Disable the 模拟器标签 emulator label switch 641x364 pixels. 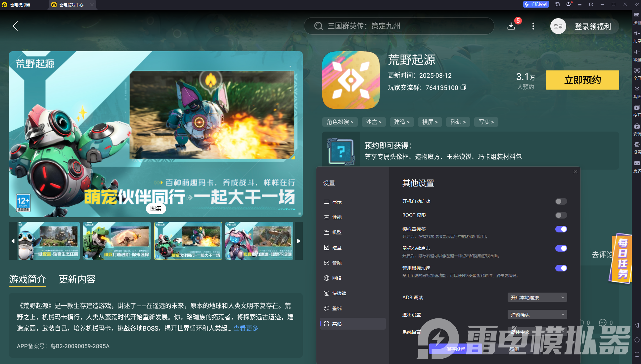point(561,229)
